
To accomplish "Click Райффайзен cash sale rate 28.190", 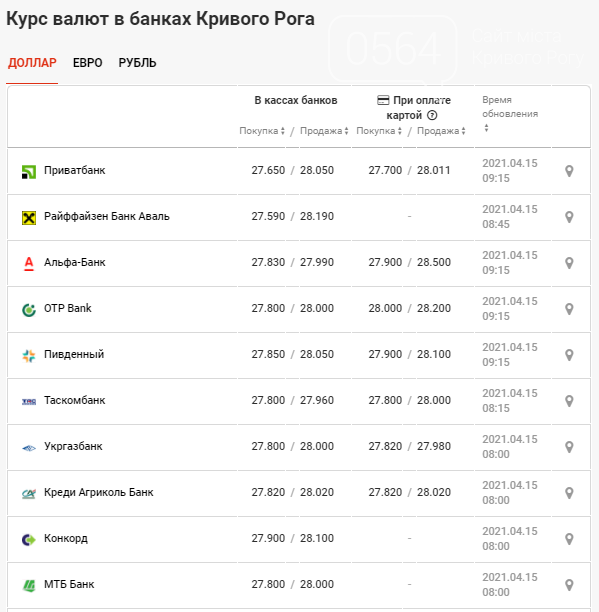I will (x=317, y=217).
